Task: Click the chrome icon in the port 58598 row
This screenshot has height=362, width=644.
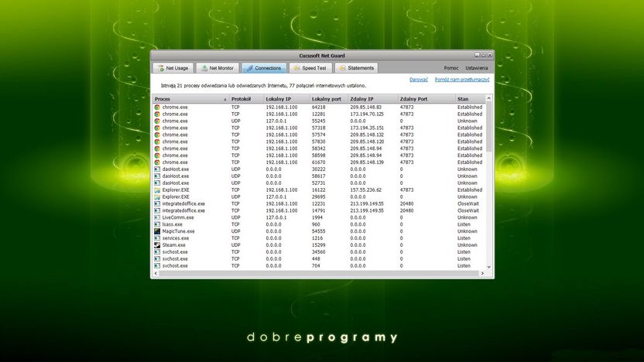Action: 157,155
